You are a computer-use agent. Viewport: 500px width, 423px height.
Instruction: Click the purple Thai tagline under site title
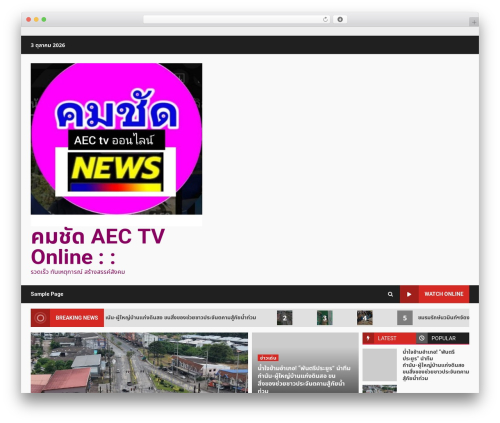click(x=78, y=272)
